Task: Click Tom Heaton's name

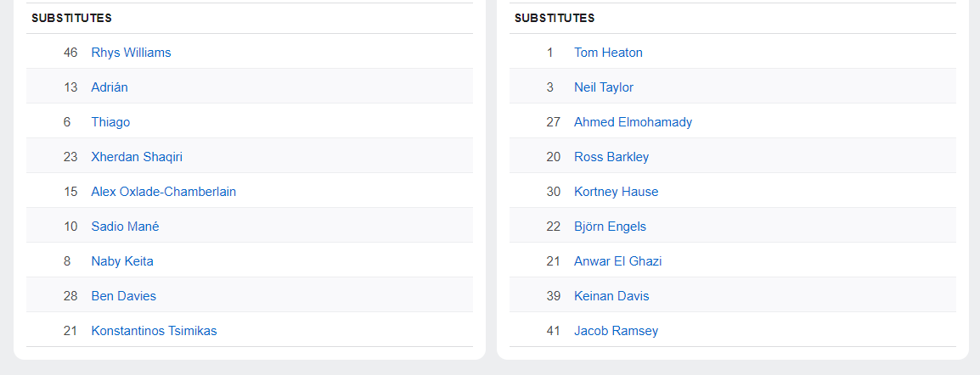Action: click(x=608, y=53)
